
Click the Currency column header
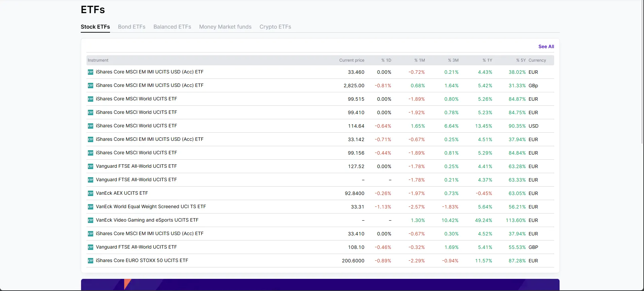click(x=537, y=60)
